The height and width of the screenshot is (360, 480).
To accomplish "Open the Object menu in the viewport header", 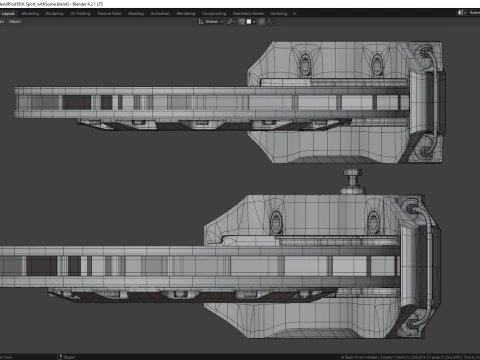I will (x=15, y=22).
